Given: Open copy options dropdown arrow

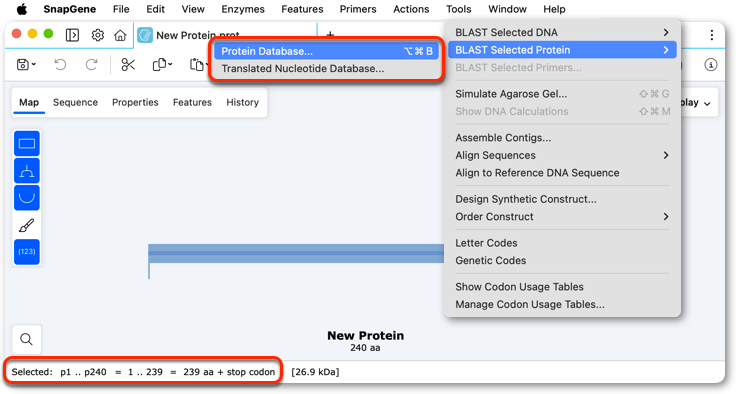Looking at the screenshot, I should [170, 64].
